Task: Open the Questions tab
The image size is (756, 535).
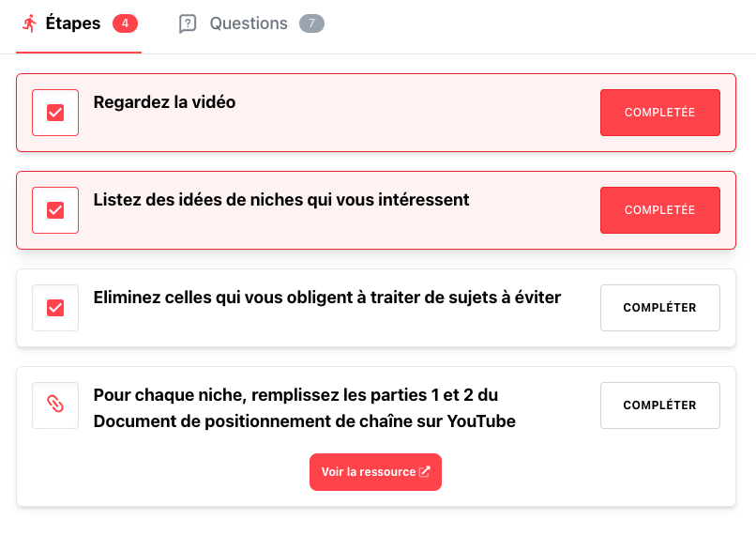Action: [248, 23]
